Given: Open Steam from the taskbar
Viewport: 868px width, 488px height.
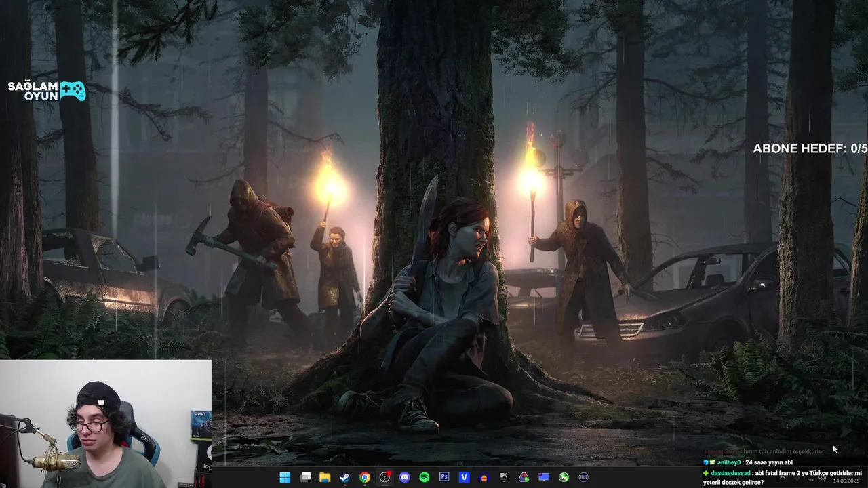Looking at the screenshot, I should [344, 477].
